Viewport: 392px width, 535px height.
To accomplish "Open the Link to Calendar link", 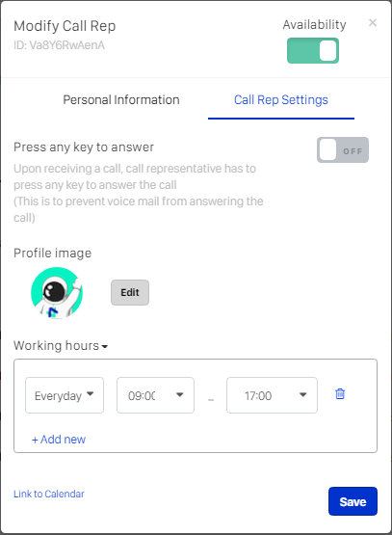I will (x=49, y=494).
